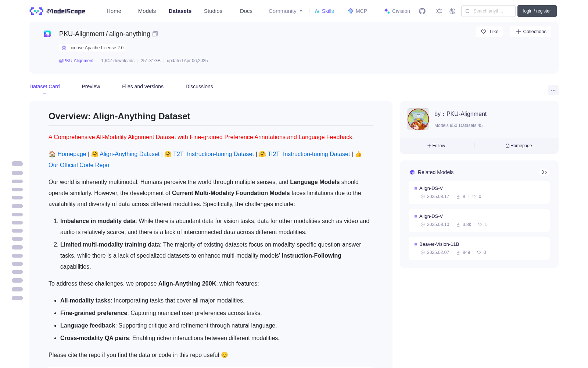The width and height of the screenshot is (588, 368).
Task: Open the Files and versions tab
Action: (x=143, y=86)
